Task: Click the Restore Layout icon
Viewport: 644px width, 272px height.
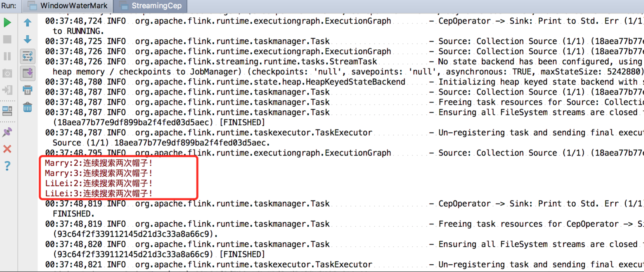Action: pyautogui.click(x=7, y=111)
